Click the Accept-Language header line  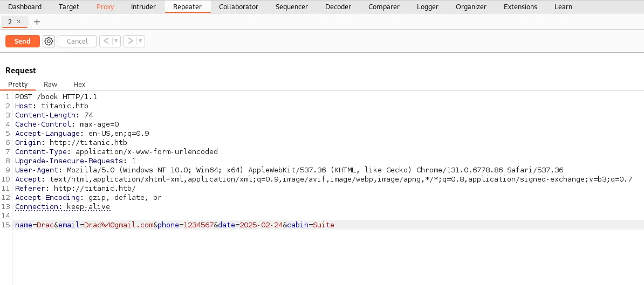pos(82,133)
